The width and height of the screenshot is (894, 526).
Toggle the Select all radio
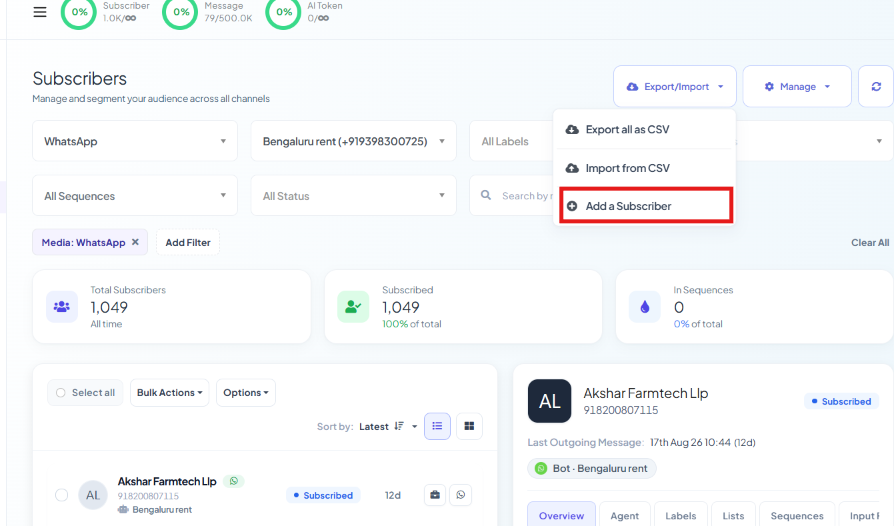point(60,393)
